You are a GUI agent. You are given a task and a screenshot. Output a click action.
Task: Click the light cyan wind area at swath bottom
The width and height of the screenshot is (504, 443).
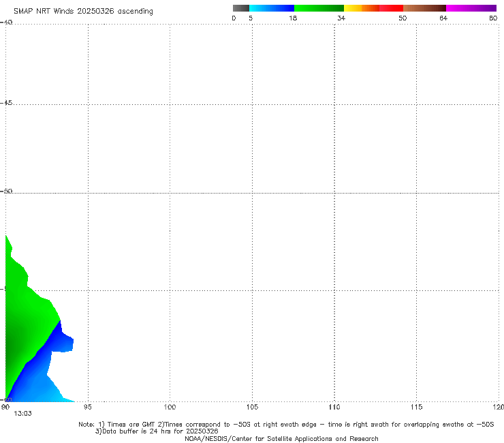59,397
